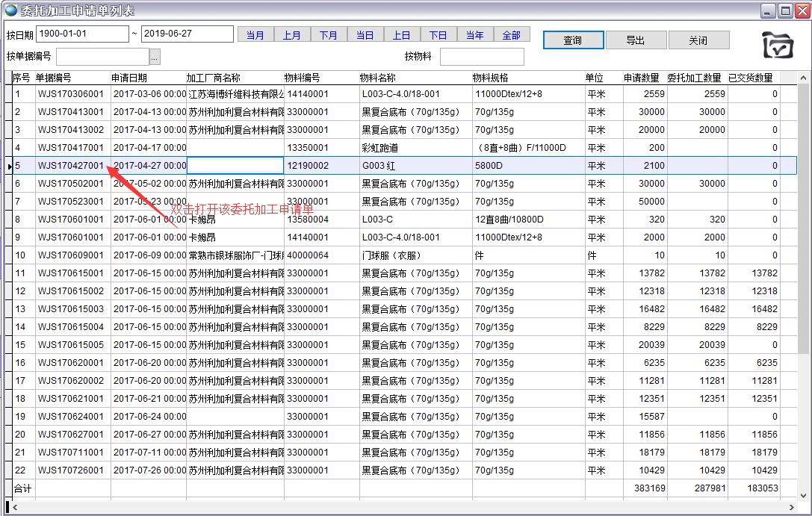Show 全部 all records

point(512,35)
